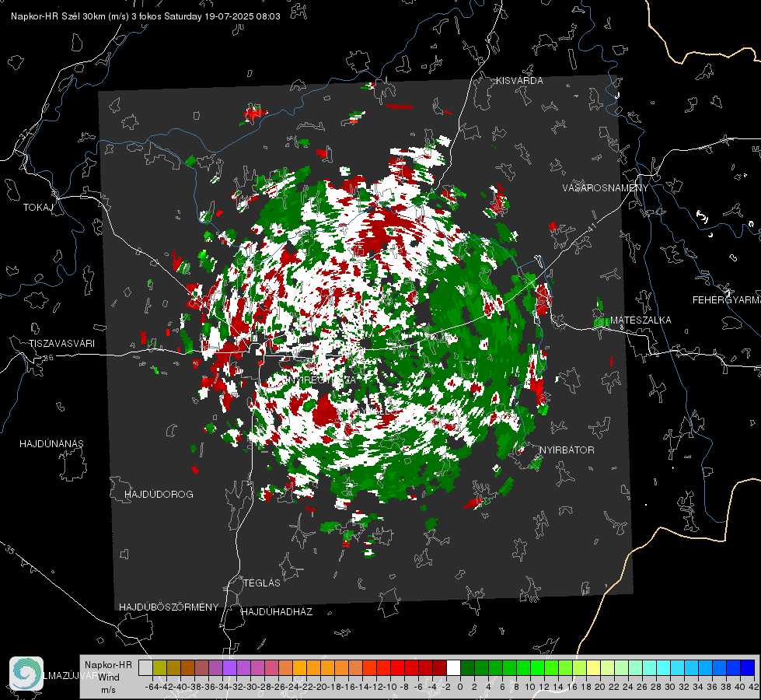Pick the olive swatch between -64 and -42
The image size is (761, 700).
[x=159, y=667]
